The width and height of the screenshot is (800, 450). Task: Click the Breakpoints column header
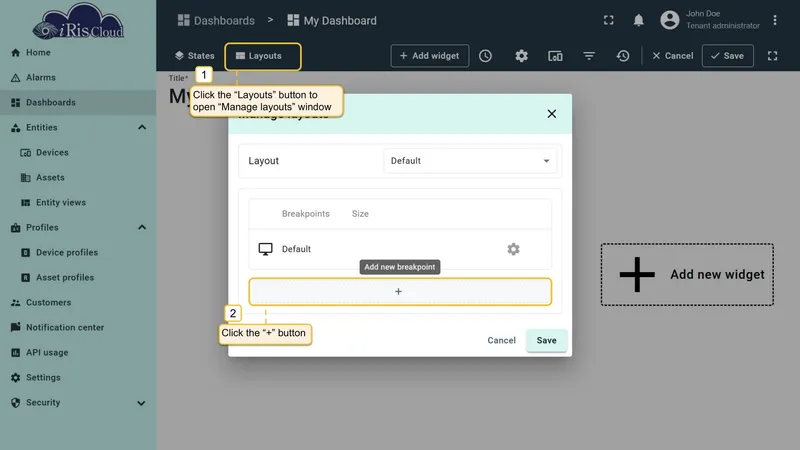(306, 214)
